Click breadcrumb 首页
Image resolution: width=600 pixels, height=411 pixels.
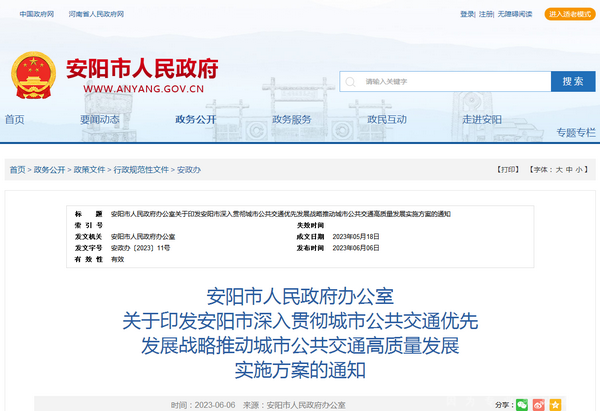coord(17,170)
